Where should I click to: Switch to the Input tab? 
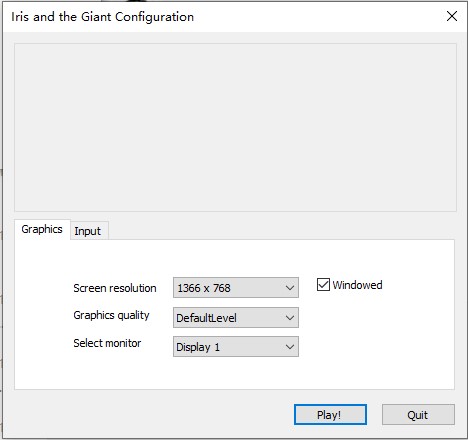88,231
